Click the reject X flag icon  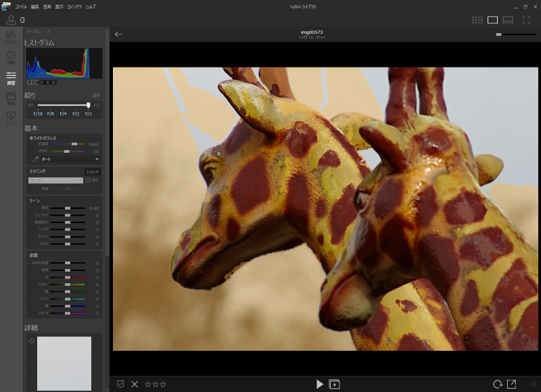135,384
